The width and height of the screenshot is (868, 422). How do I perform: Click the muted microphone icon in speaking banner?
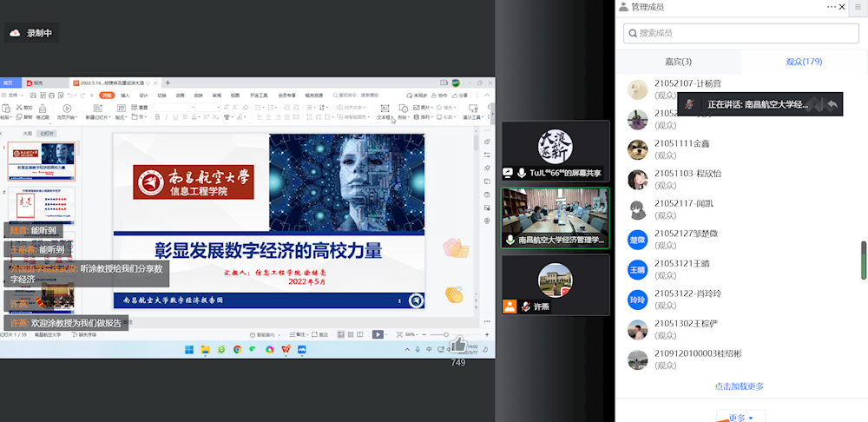pos(689,104)
